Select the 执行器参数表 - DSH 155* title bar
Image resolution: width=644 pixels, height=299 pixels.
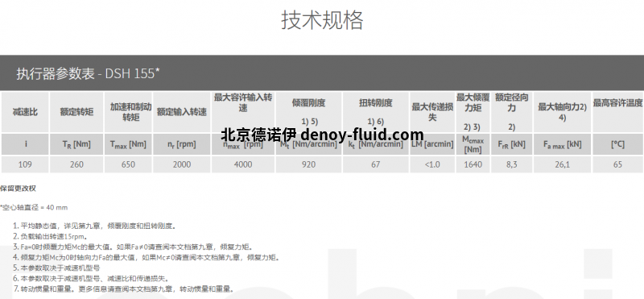point(322,73)
